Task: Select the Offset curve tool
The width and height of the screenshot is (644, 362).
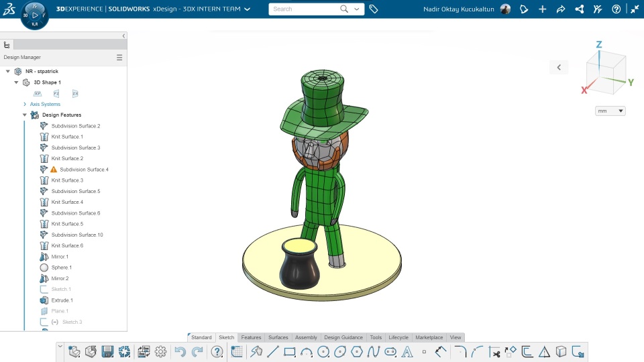Action: coord(527,352)
